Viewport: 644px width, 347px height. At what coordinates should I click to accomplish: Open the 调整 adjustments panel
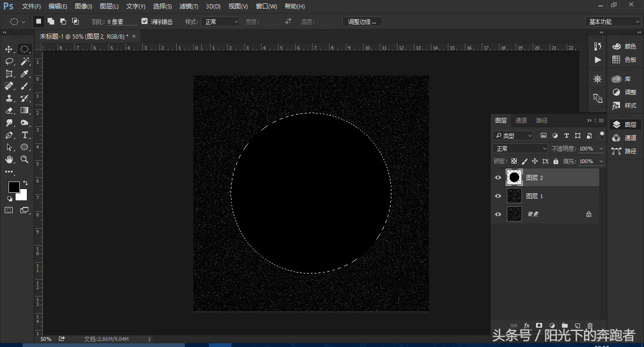click(624, 92)
